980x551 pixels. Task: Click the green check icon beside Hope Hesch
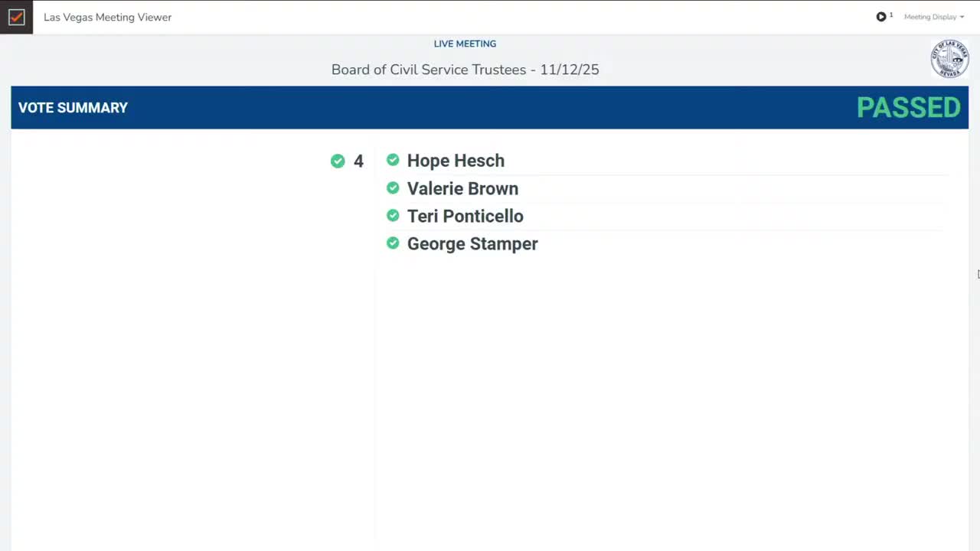pos(393,160)
